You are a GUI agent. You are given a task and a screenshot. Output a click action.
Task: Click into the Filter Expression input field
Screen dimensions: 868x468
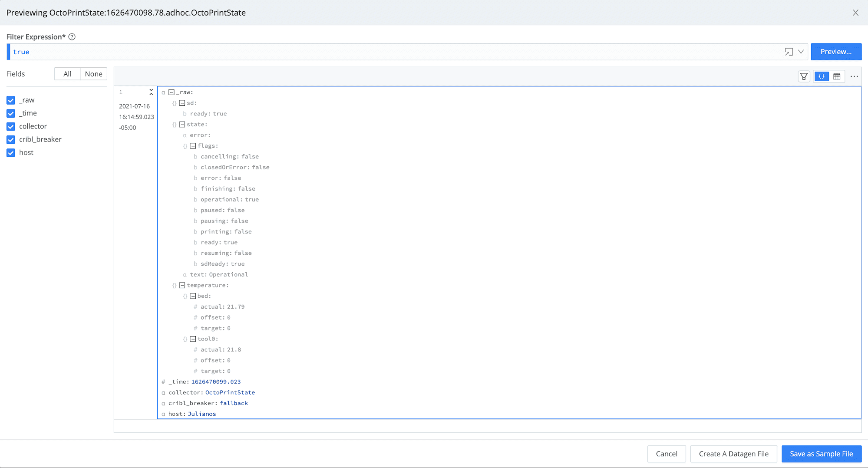(391, 52)
